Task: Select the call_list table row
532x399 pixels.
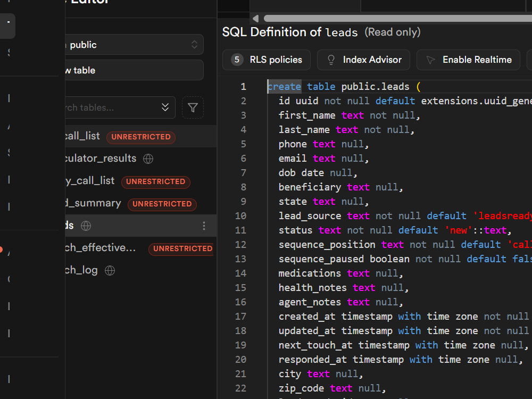Action: point(141,136)
